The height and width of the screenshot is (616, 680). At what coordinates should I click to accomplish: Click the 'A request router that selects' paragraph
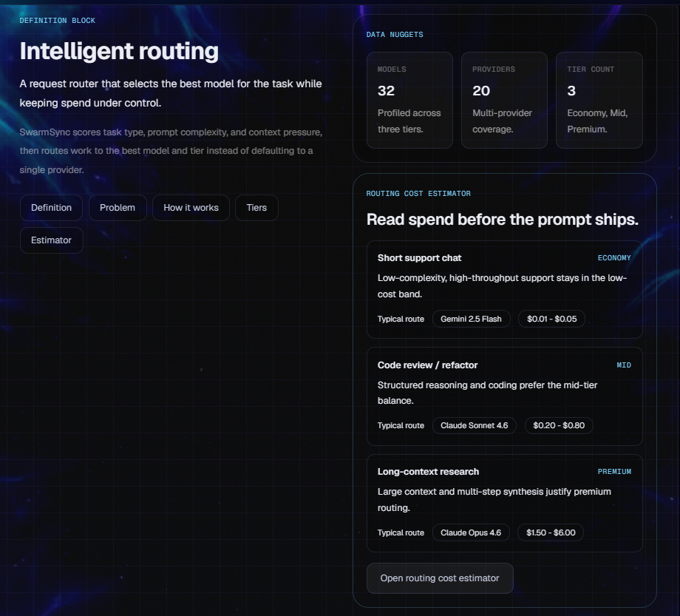coord(171,93)
